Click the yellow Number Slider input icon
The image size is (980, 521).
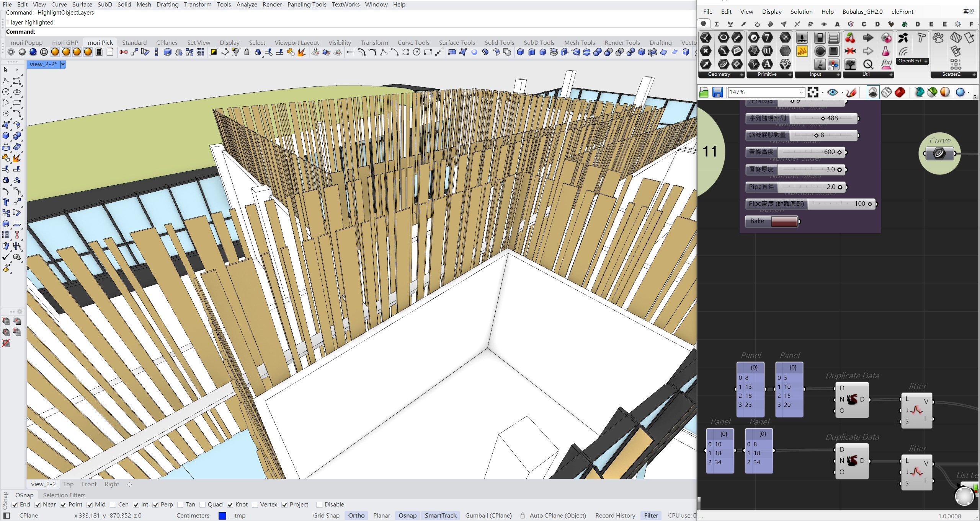[802, 51]
